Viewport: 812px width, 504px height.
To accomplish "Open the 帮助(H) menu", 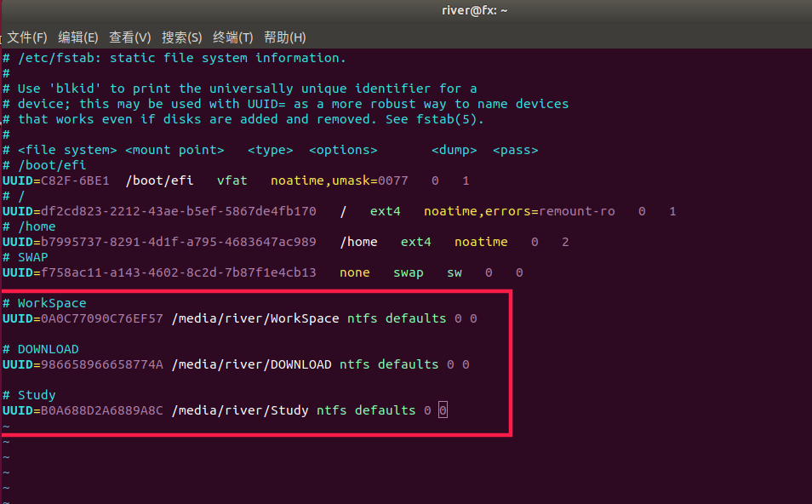I will 285,37.
